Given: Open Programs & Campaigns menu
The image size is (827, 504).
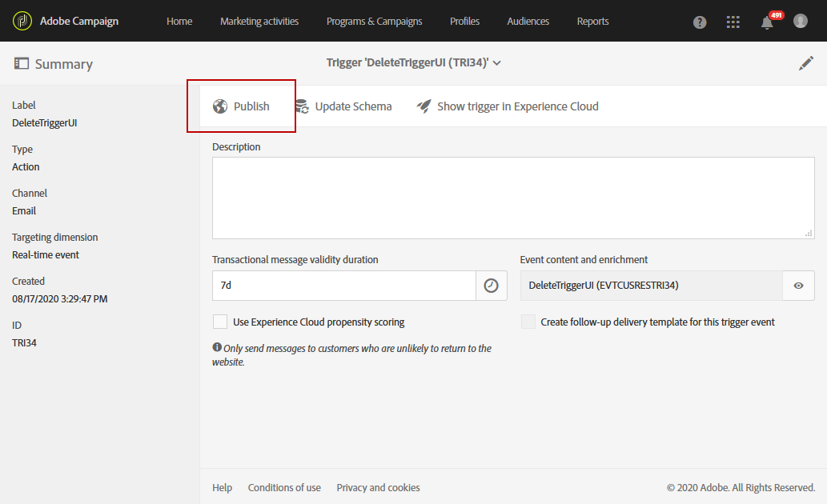Looking at the screenshot, I should [375, 21].
